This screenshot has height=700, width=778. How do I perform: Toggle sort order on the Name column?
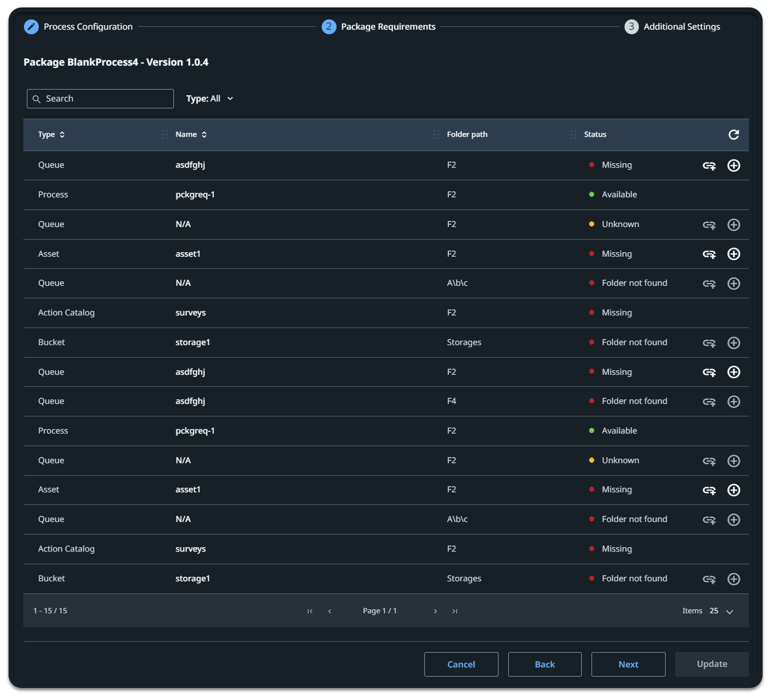coord(204,135)
